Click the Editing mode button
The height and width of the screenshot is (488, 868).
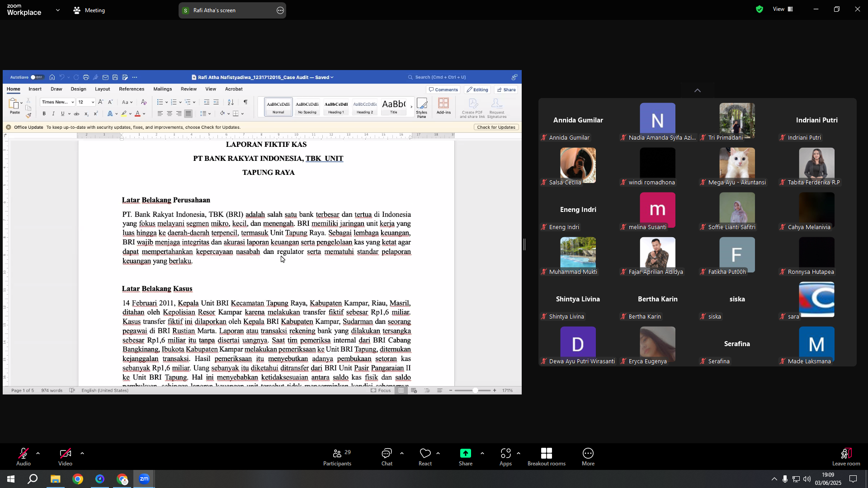point(478,90)
